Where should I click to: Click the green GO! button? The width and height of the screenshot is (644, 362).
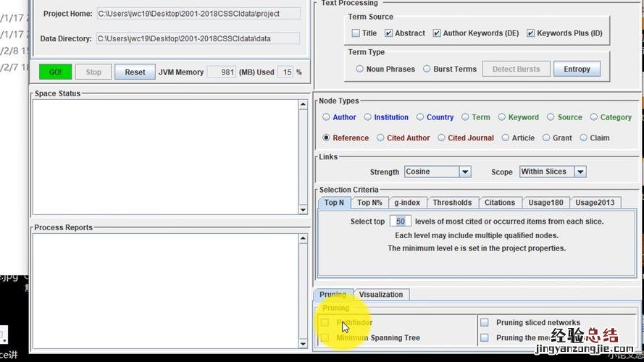[x=55, y=72]
